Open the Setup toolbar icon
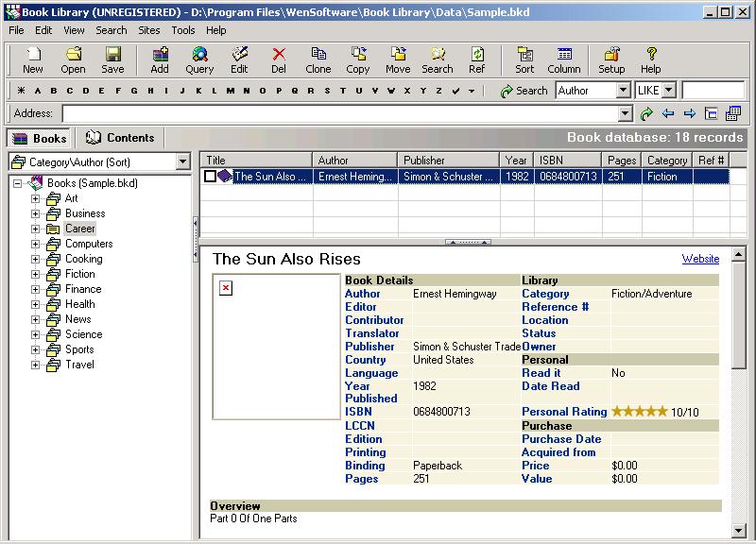Screen dimensions: 756x544 611,60
